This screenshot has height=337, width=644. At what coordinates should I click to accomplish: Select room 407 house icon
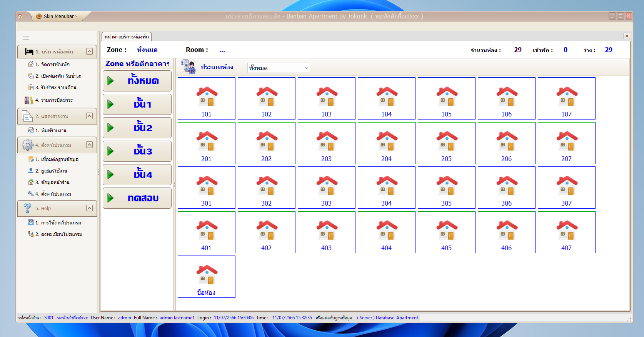click(567, 230)
